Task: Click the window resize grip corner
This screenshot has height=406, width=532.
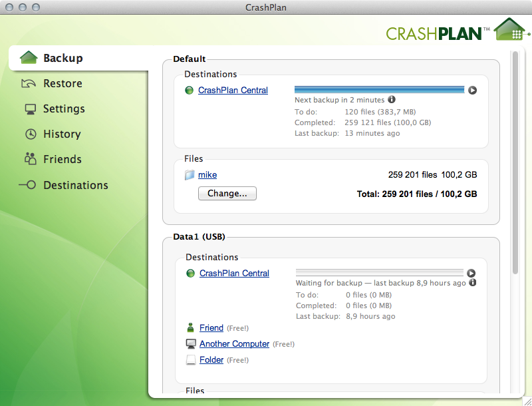Action: click(x=527, y=401)
